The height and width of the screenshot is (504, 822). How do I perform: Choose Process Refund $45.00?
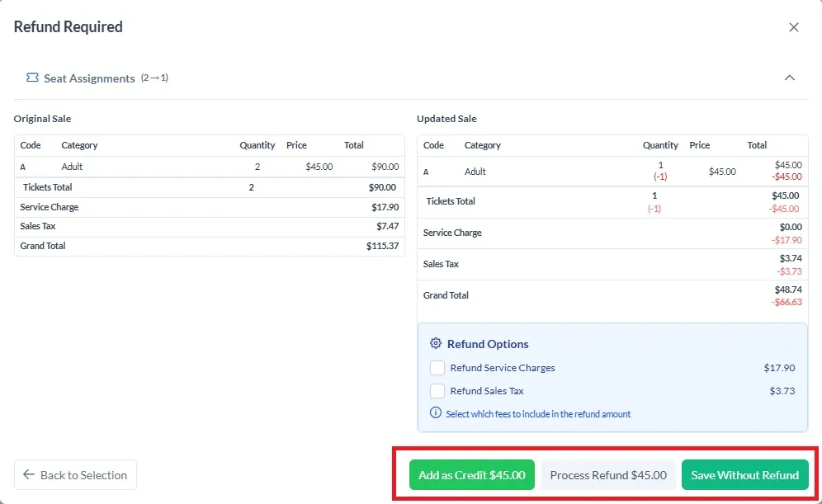click(608, 475)
